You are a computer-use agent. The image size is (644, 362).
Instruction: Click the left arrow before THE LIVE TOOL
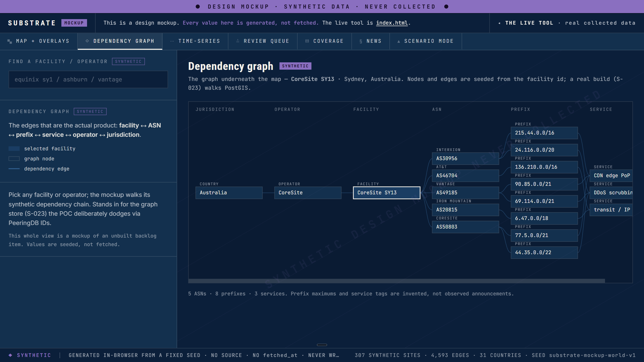(x=499, y=23)
